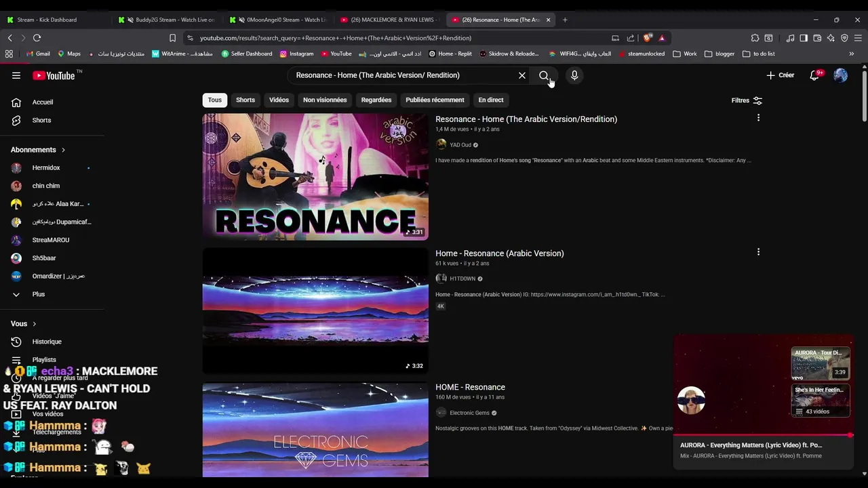Open the account avatar menu
Viewport: 868px width, 488px height.
pos(840,75)
